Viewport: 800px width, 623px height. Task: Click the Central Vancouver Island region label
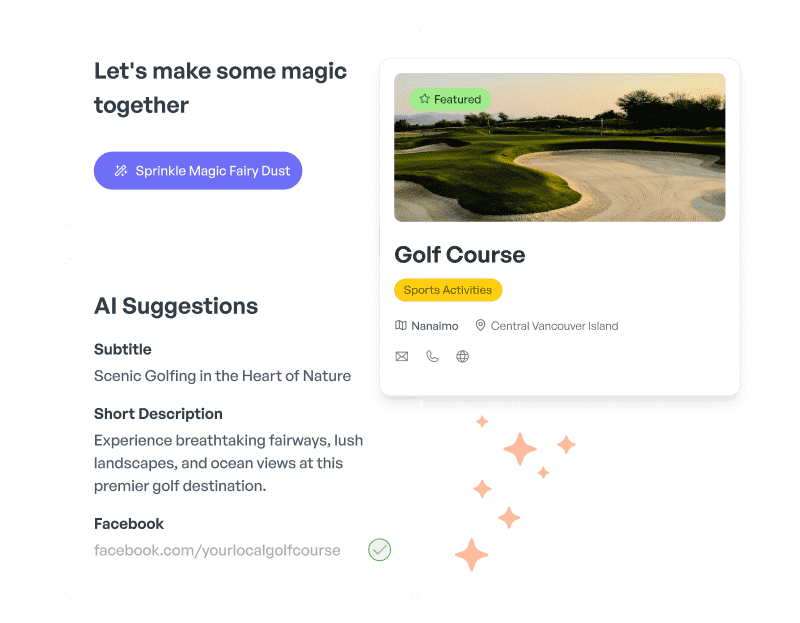[x=555, y=326]
